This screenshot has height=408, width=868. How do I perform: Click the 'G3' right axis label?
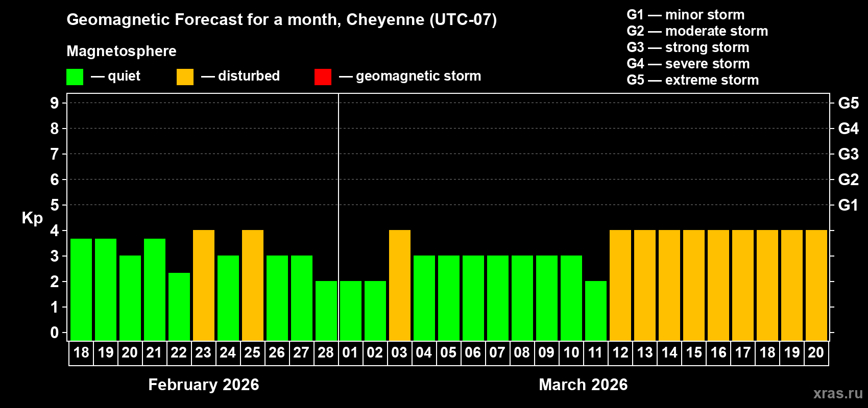pos(849,154)
